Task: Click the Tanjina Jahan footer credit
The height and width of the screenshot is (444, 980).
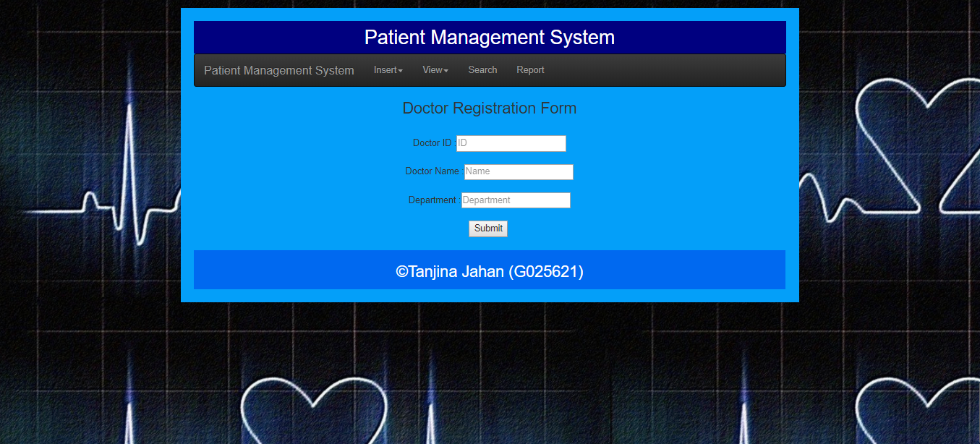Action: (x=490, y=271)
